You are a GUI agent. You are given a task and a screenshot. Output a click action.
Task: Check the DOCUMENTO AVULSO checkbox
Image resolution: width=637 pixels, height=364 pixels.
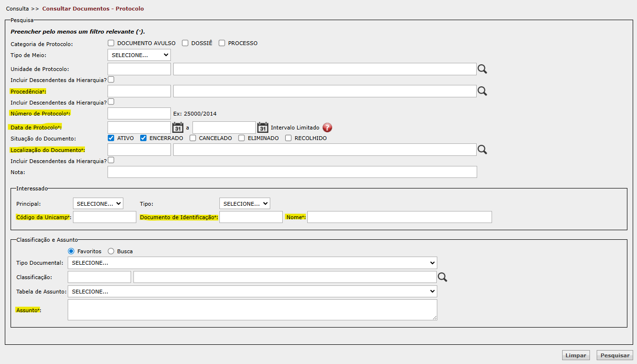pyautogui.click(x=111, y=43)
